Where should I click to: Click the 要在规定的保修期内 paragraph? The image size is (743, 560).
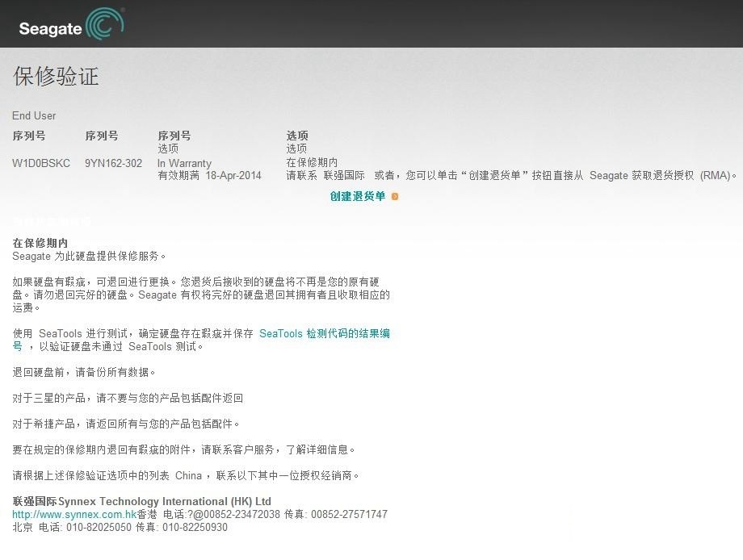point(184,449)
